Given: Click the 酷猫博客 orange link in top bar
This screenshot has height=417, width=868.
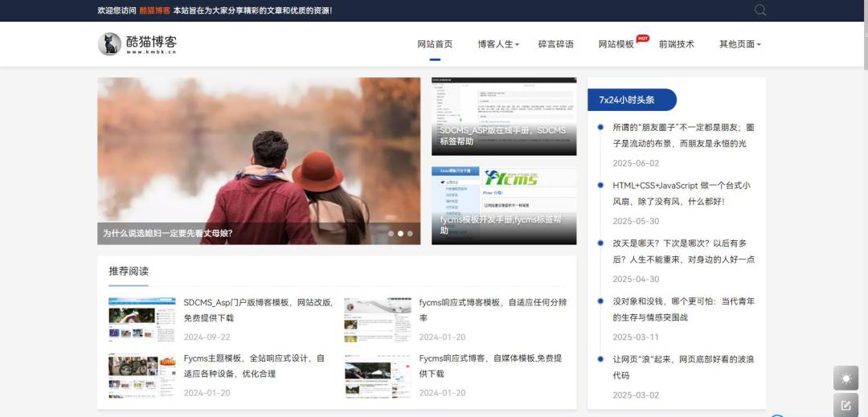Looking at the screenshot, I should pos(154,10).
